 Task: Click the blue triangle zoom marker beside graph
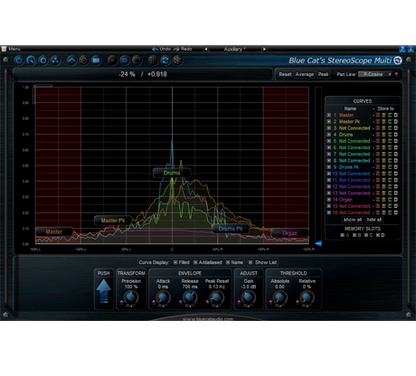(318, 244)
